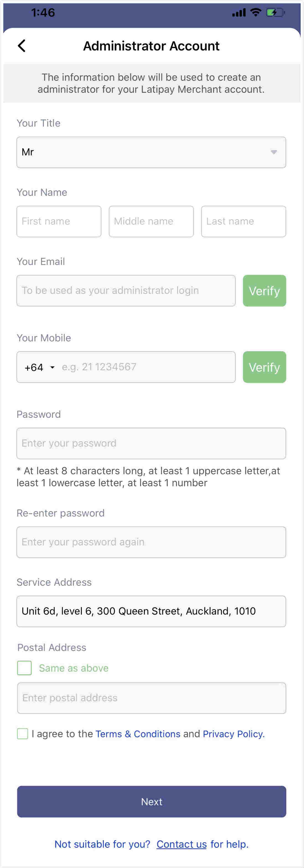Tap the battery charging icon
304x868 pixels.
tap(275, 13)
